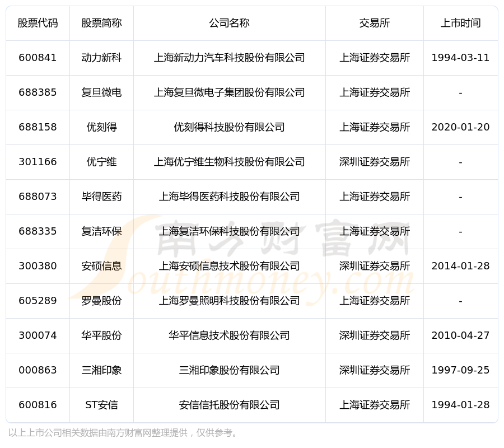Select 上海罗曼照明科技股份有限公司 company name
Image resolution: width=504 pixels, height=448 pixels.
[x=229, y=301]
